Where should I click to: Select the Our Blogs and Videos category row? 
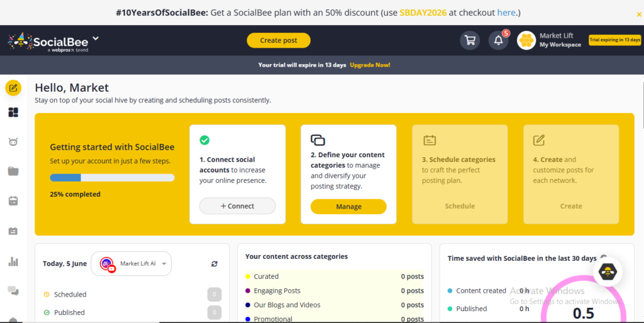[x=335, y=305]
